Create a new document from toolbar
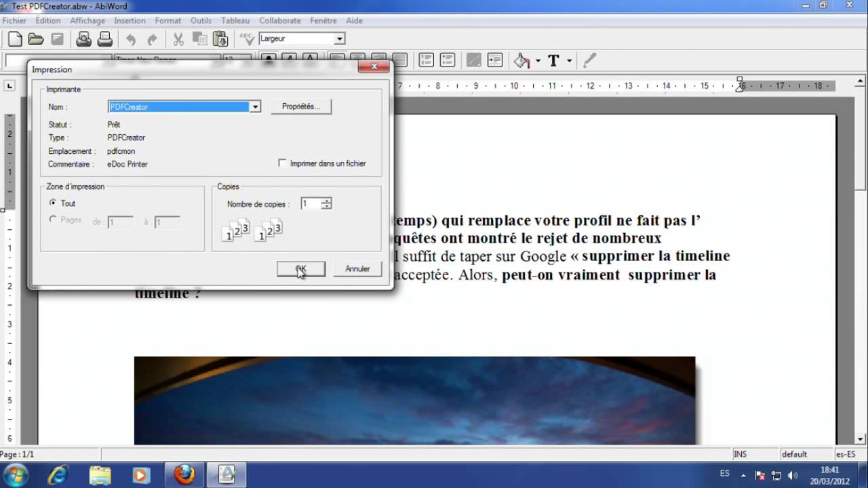Image resolution: width=868 pixels, height=488 pixels. click(x=15, y=39)
